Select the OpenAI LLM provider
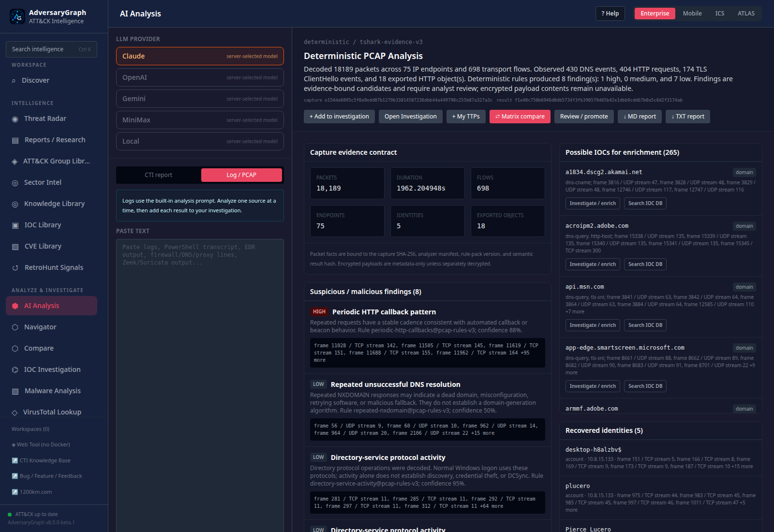 (200, 77)
